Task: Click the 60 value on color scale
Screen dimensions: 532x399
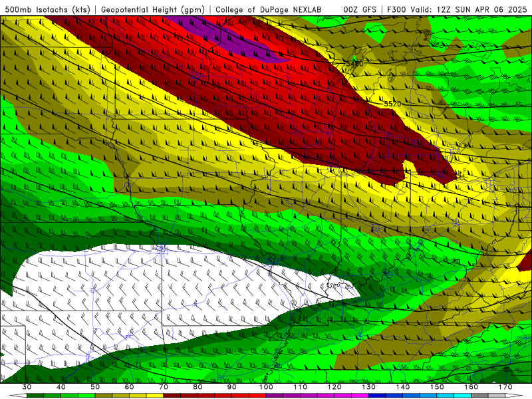Action: pyautogui.click(x=129, y=387)
